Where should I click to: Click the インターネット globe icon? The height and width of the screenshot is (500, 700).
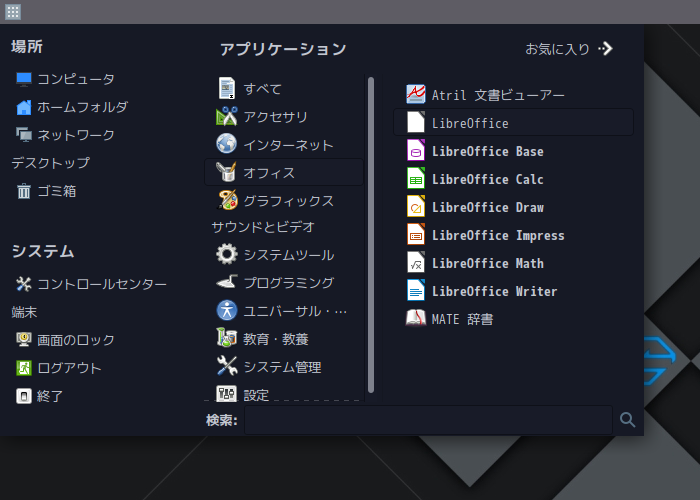coord(227,144)
